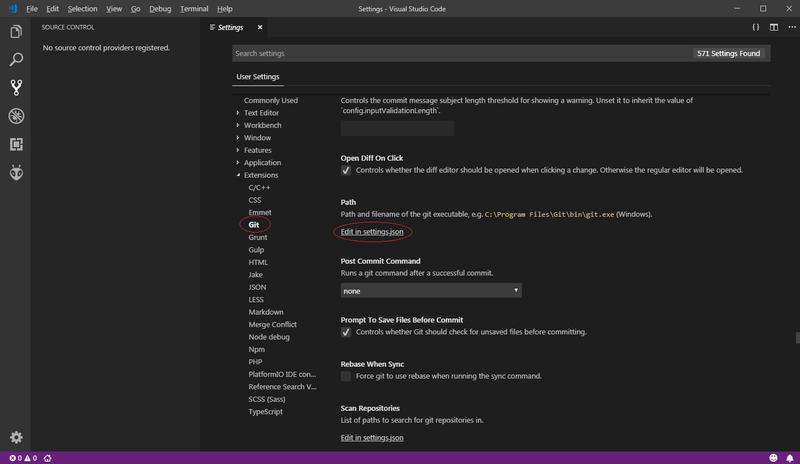Screen dimensions: 800x464
Task: Open the Search view in activity bar
Action: (16, 60)
